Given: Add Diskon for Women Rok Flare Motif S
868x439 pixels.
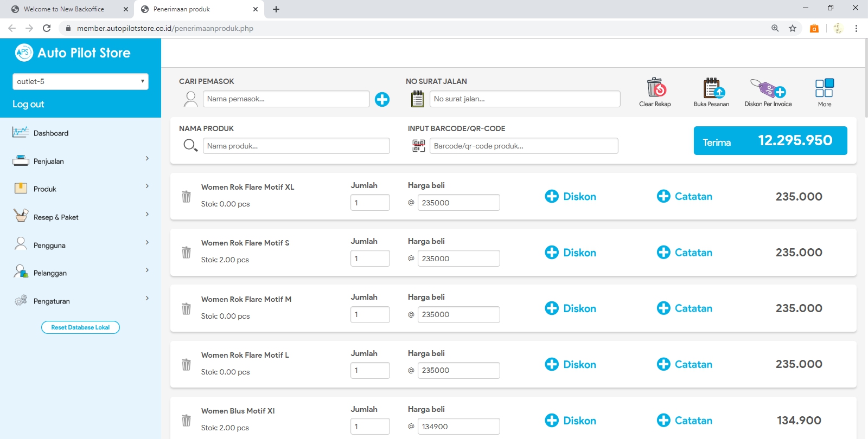Looking at the screenshot, I should tap(570, 253).
